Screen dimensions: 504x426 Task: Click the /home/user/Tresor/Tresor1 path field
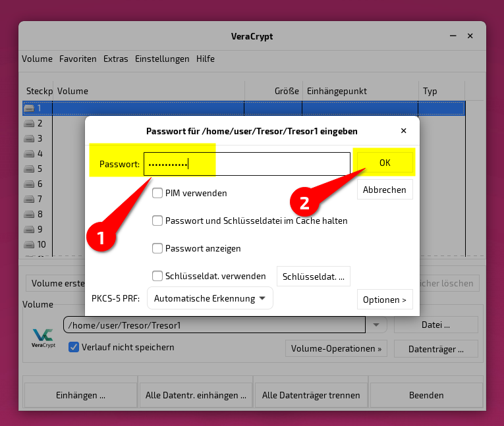[x=214, y=325]
